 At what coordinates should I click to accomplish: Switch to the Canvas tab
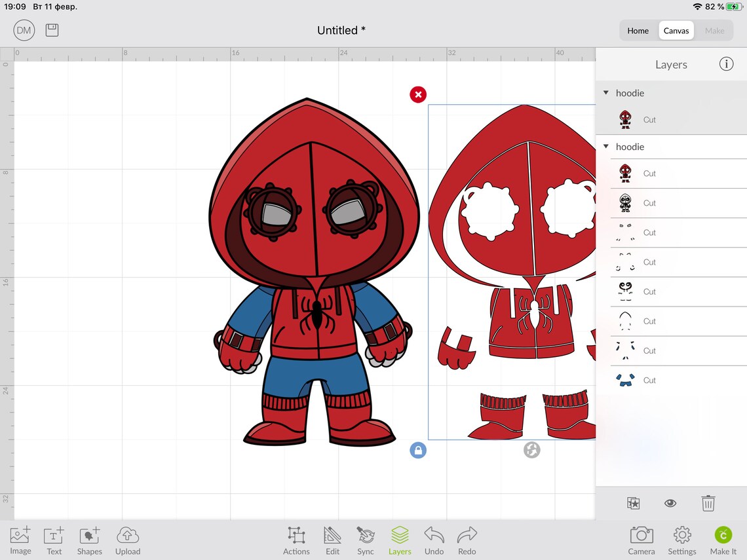pos(676,30)
